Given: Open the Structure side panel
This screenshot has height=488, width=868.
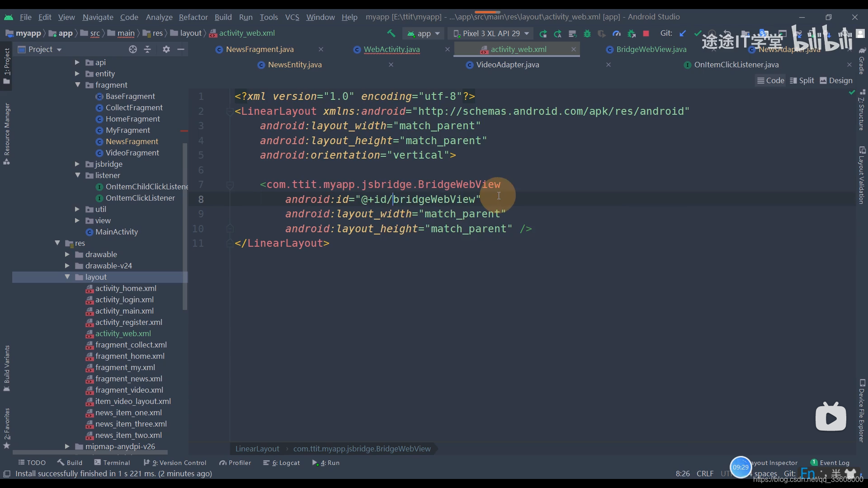Looking at the screenshot, I should click(x=862, y=111).
